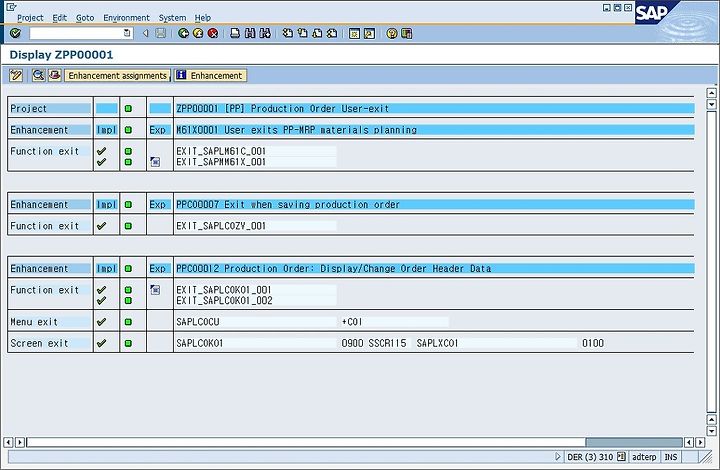Open the Edit menu

(x=60, y=17)
